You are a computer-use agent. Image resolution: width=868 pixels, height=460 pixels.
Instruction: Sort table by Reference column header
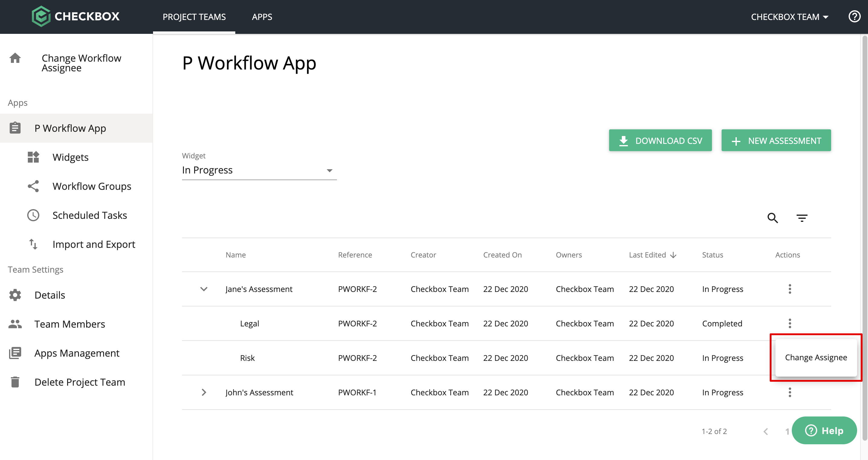coord(355,255)
